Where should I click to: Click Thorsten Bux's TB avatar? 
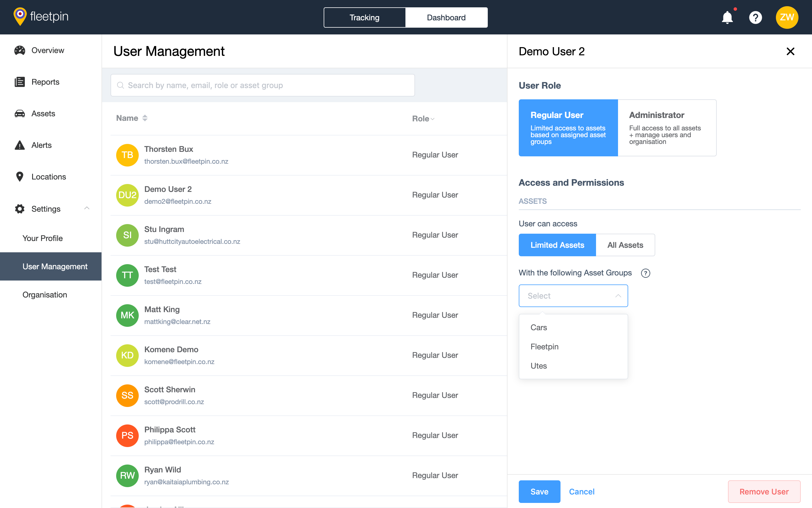click(x=127, y=155)
